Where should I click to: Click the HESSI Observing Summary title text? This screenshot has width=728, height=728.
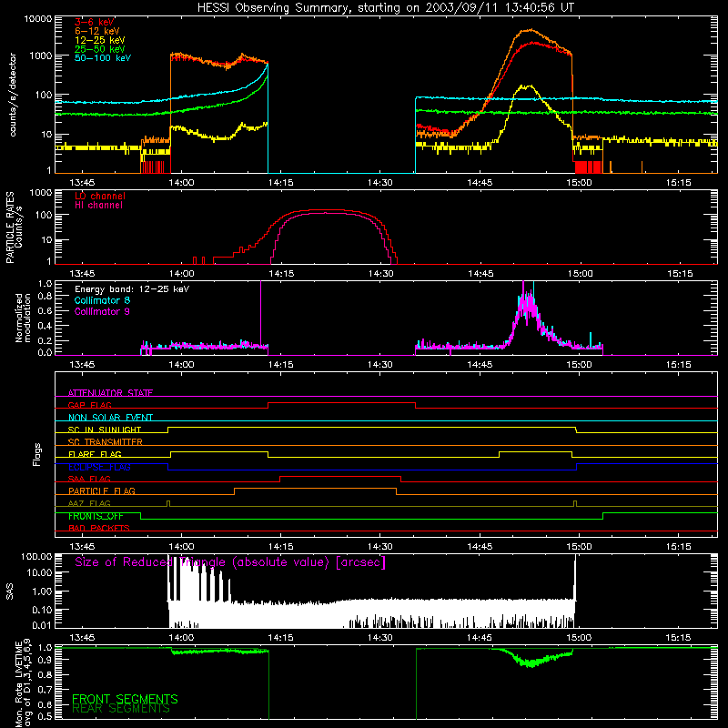pos(385,7)
